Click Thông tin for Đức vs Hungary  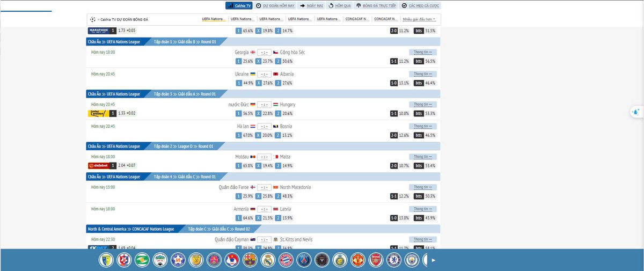(423, 104)
